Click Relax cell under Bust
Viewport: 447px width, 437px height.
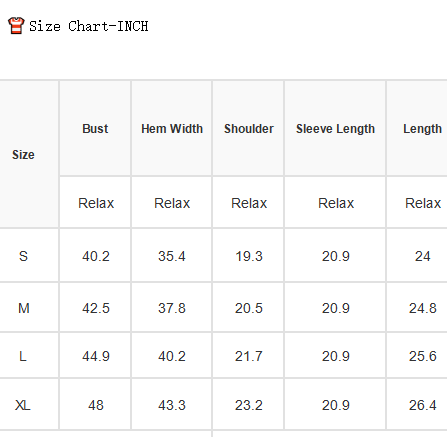tap(96, 203)
